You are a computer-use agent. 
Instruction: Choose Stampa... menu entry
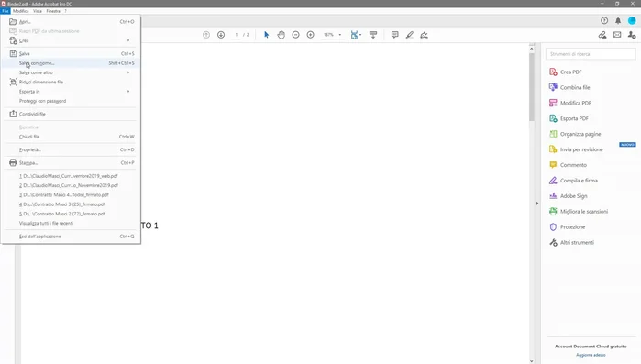[x=71, y=162]
